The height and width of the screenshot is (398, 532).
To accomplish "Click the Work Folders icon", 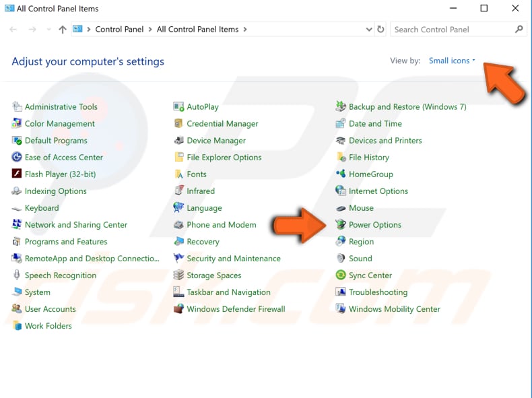I will point(17,326).
